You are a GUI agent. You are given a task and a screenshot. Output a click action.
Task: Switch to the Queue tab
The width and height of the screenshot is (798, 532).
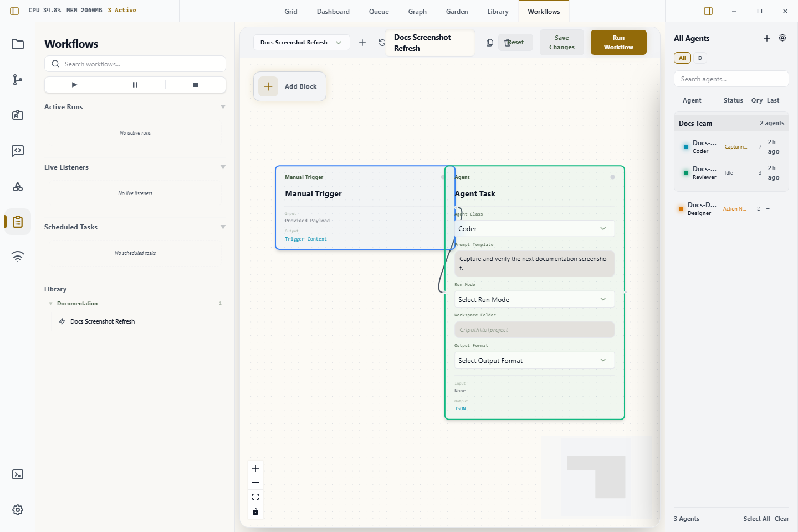pos(379,12)
